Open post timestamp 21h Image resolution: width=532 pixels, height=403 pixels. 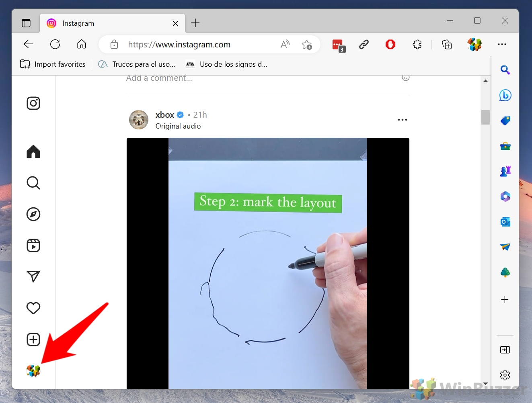click(x=200, y=115)
